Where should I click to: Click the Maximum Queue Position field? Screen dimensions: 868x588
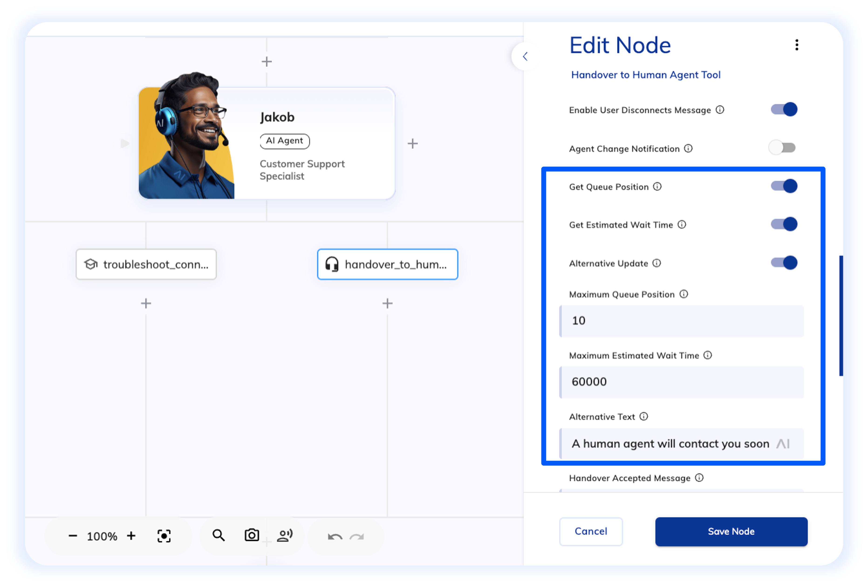(681, 321)
